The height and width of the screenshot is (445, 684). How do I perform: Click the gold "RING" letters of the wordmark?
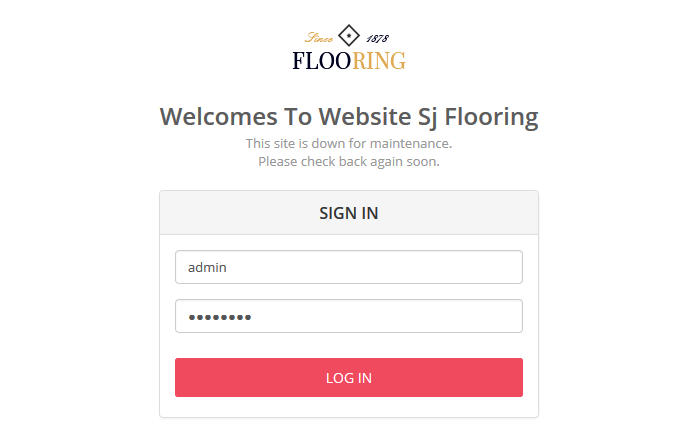[379, 61]
